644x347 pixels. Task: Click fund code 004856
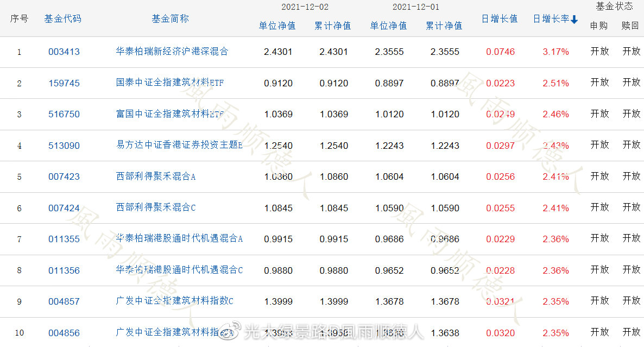(x=64, y=333)
